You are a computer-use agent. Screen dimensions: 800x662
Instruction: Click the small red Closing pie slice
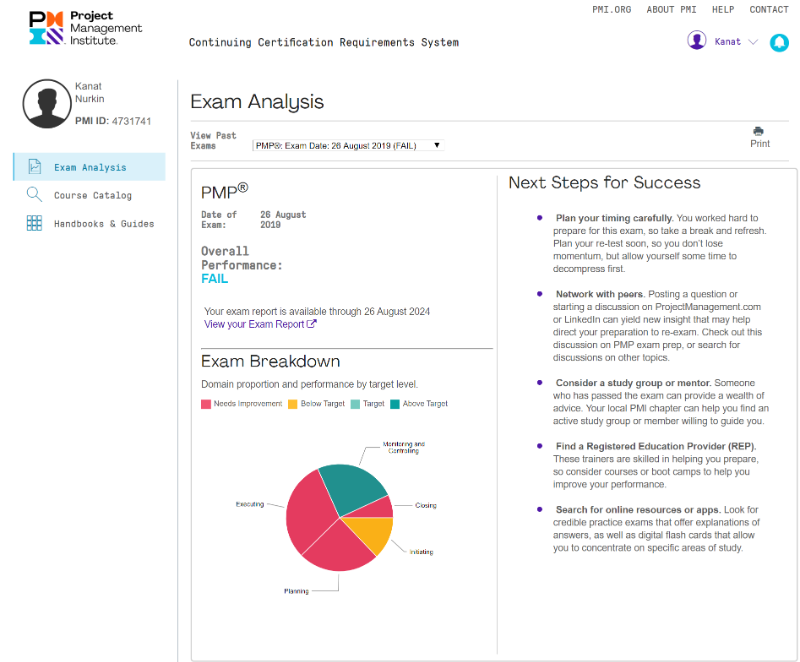379,508
